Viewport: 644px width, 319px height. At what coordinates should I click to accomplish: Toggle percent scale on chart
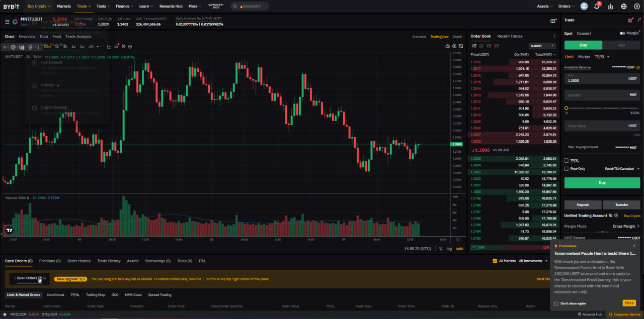pyautogui.click(x=441, y=249)
